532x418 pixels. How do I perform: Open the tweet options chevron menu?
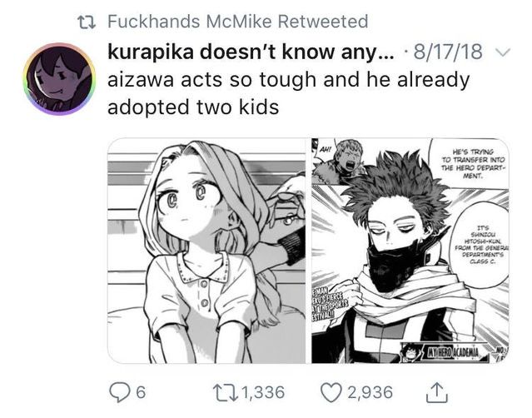503,52
